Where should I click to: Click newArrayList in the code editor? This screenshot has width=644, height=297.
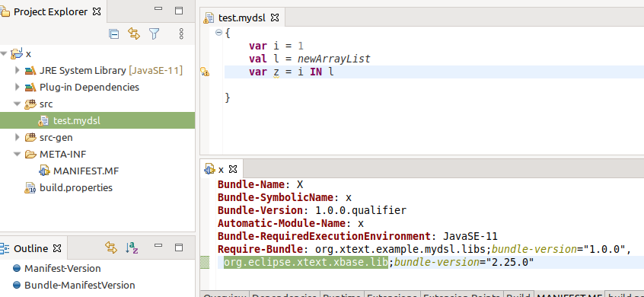click(334, 59)
